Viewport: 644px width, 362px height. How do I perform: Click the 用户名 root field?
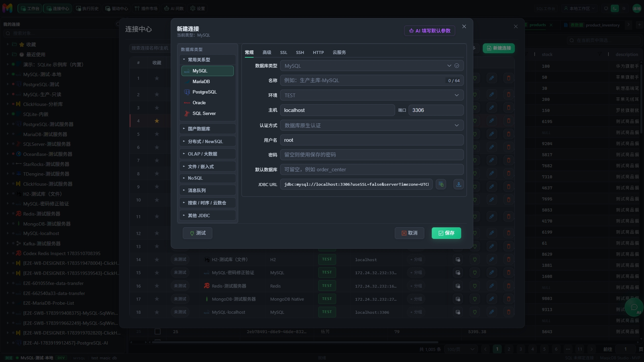[372, 140]
